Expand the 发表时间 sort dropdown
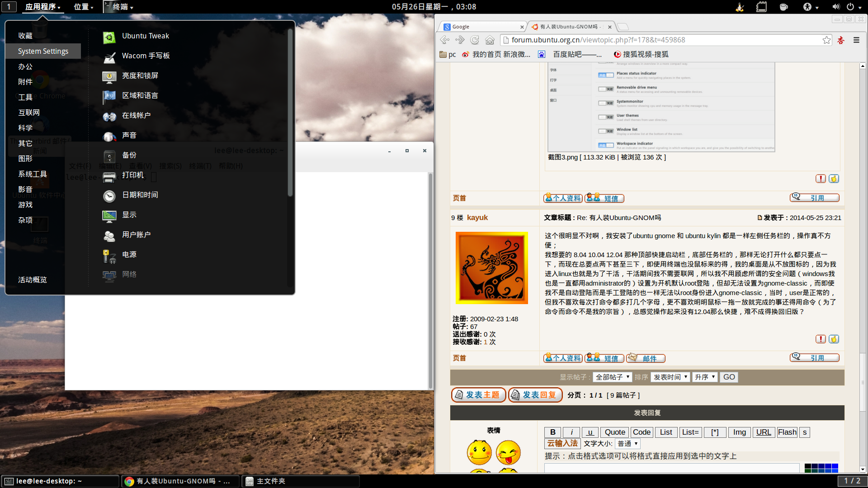This screenshot has width=868, height=488. tap(670, 377)
